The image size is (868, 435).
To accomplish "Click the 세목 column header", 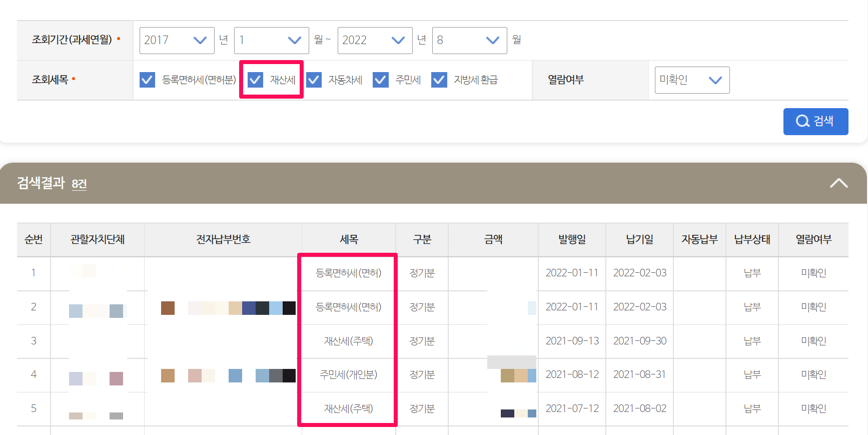I will (349, 240).
